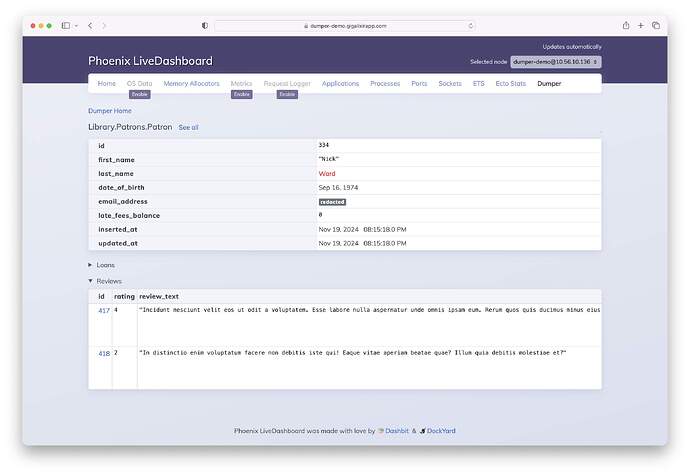690x474 pixels.
Task: Open the OS Data tab
Action: pyautogui.click(x=139, y=83)
